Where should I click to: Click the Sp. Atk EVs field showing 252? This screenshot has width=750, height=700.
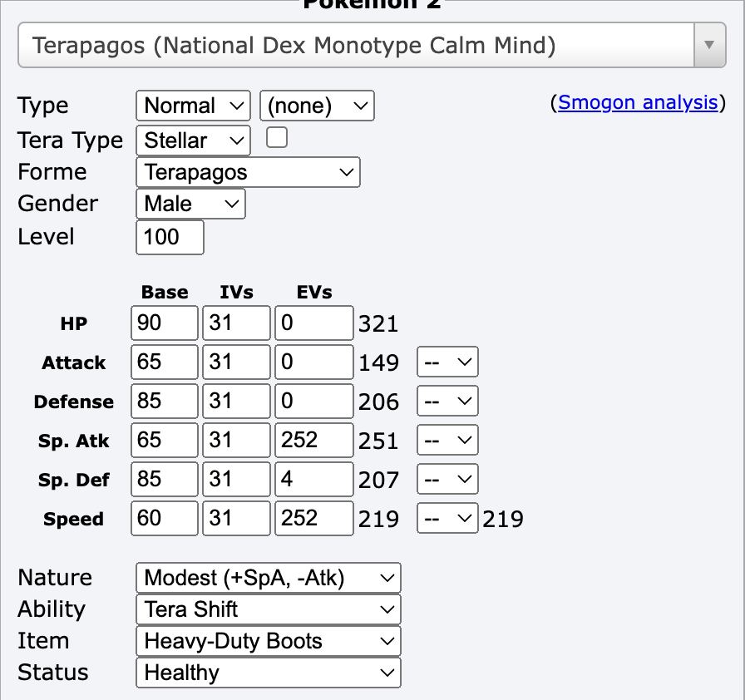click(x=313, y=440)
